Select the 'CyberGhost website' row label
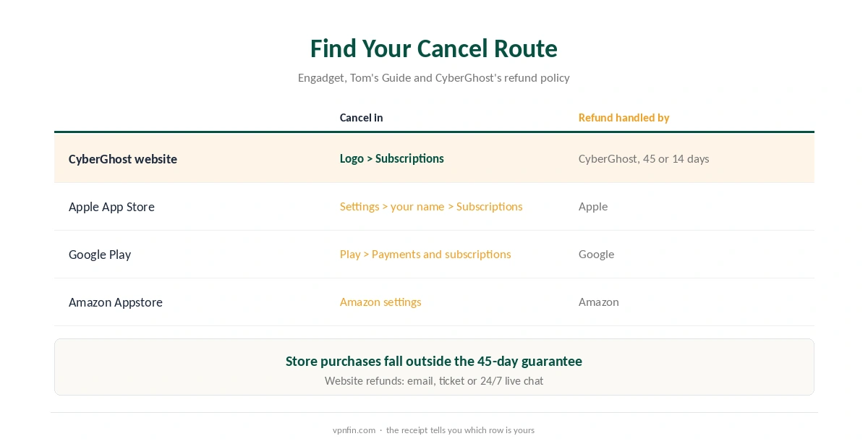 click(123, 159)
